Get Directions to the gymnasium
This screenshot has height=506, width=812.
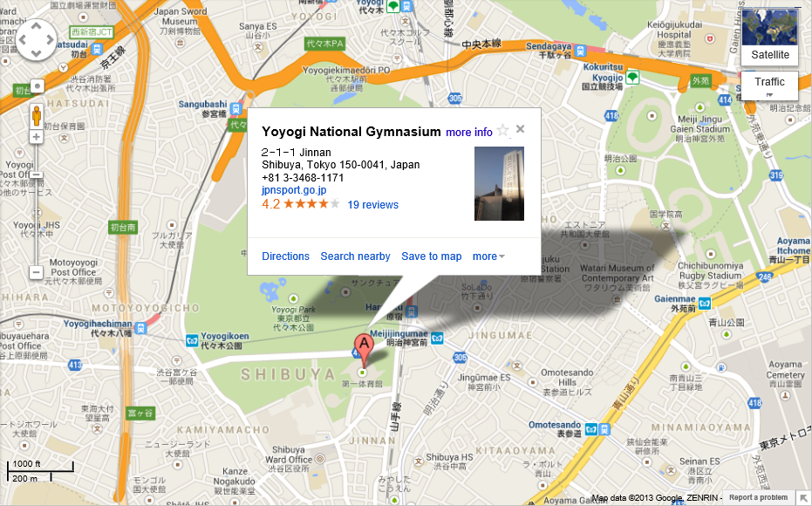[285, 256]
